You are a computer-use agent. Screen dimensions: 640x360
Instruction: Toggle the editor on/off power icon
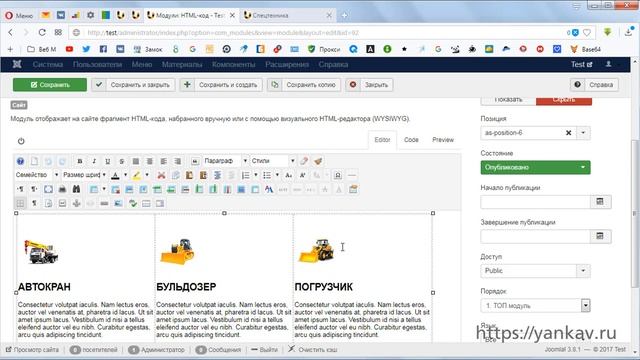(21, 141)
